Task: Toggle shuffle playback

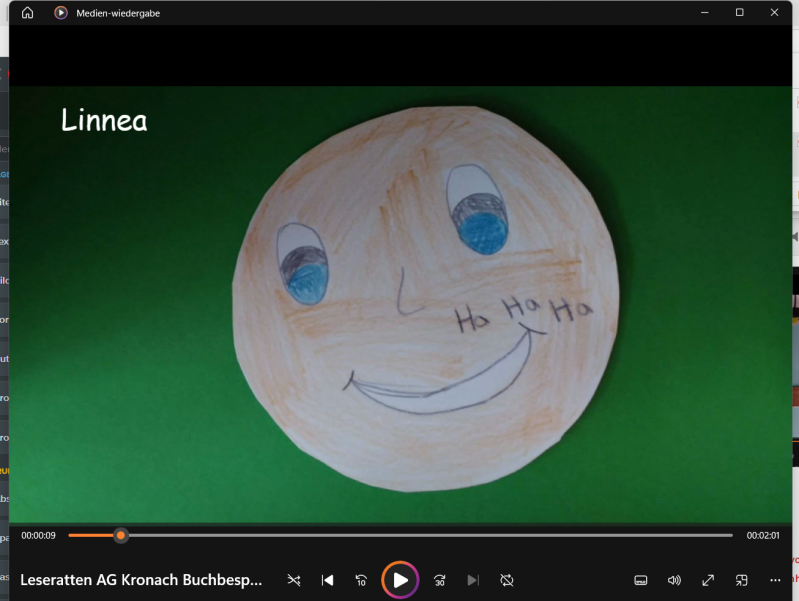Action: point(294,580)
